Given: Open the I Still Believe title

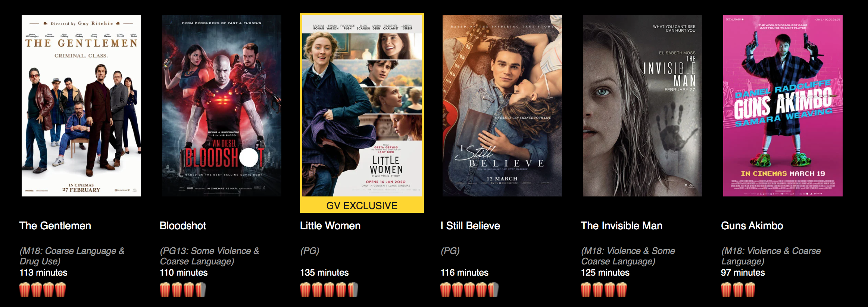Looking at the screenshot, I should [x=470, y=226].
